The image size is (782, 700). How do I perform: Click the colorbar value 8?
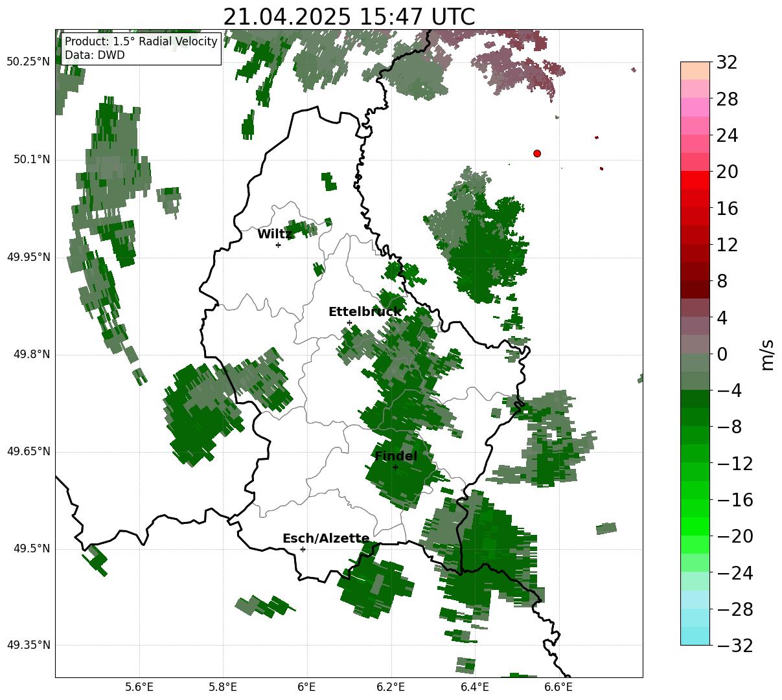[x=722, y=282]
